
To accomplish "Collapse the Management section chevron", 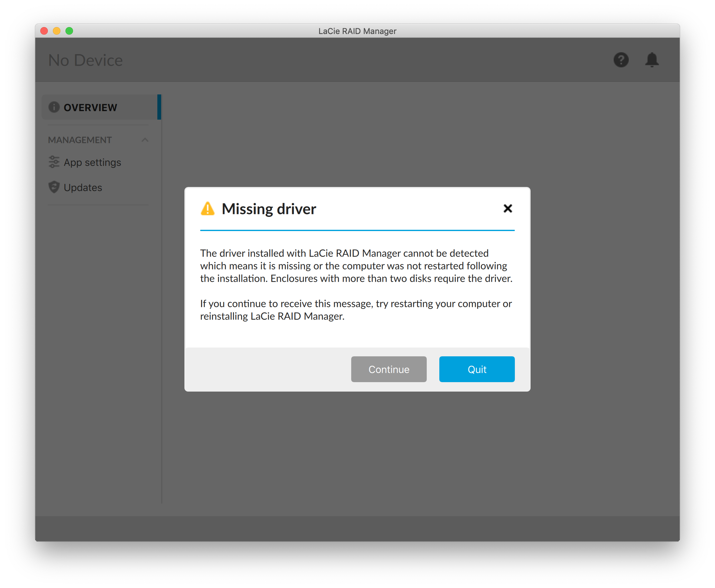I will 145,140.
